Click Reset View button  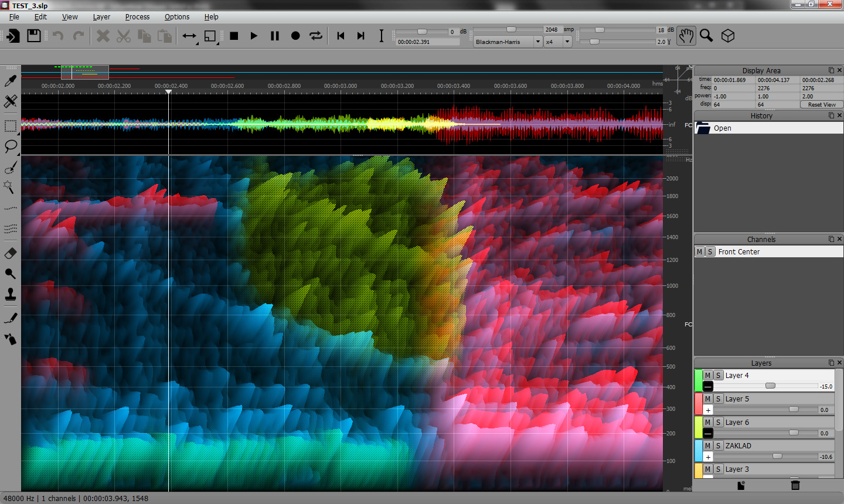pos(822,104)
